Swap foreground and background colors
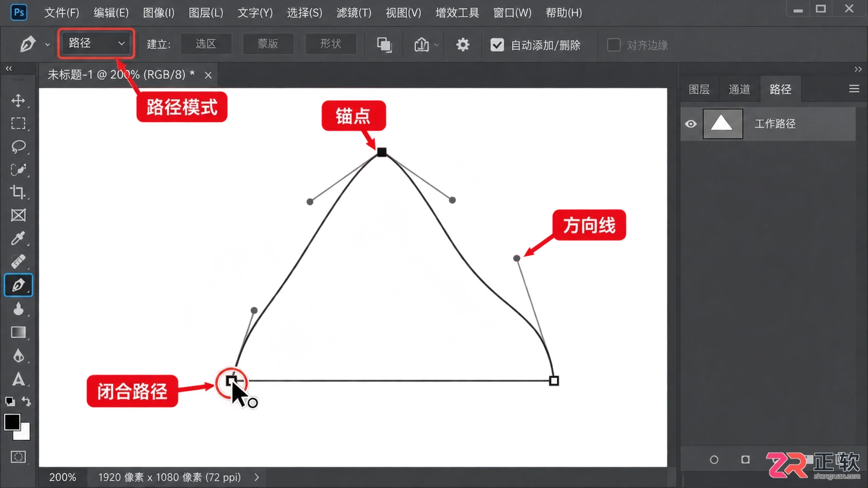868x488 pixels. (26, 401)
